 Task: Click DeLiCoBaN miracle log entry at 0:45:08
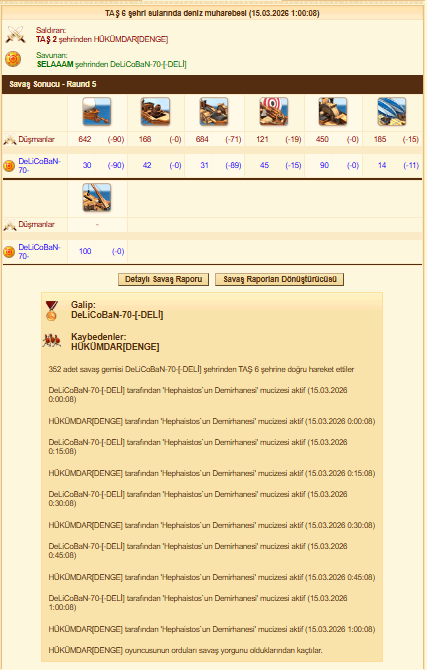tap(198, 551)
